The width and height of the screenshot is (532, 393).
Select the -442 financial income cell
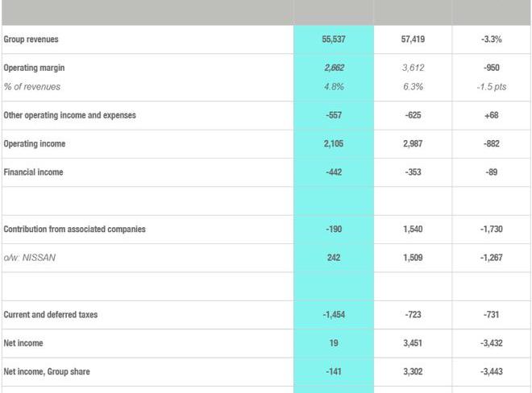334,172
